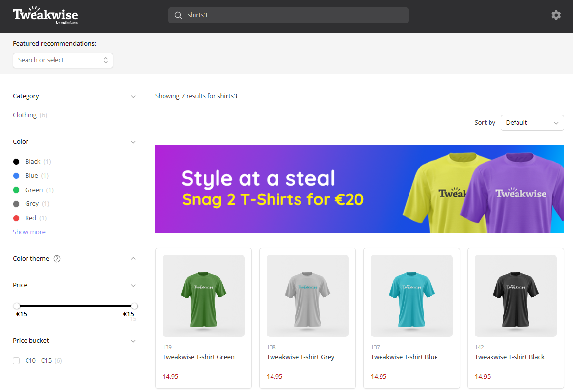The image size is (573, 392).
Task: Collapse the Price bucket filter section
Action: 133,341
